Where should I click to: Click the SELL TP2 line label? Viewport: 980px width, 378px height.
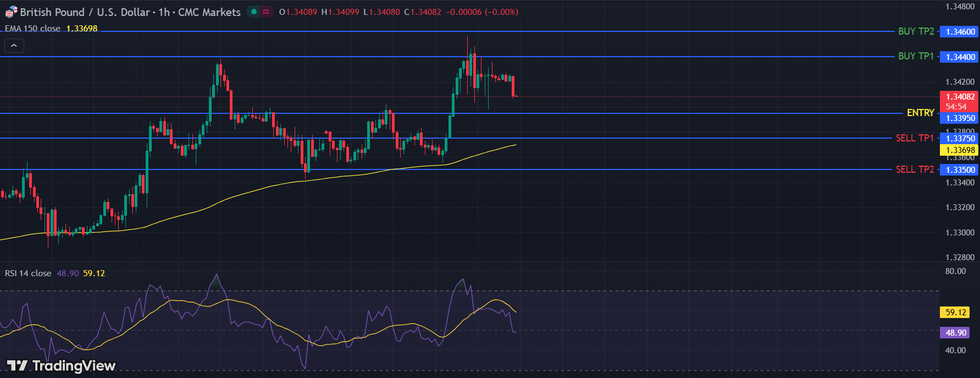coord(915,169)
